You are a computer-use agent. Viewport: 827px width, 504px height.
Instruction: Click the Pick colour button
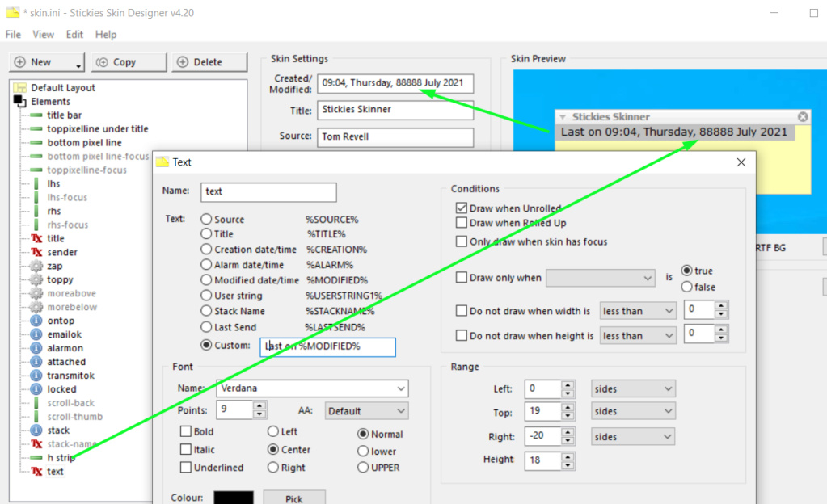(x=294, y=498)
